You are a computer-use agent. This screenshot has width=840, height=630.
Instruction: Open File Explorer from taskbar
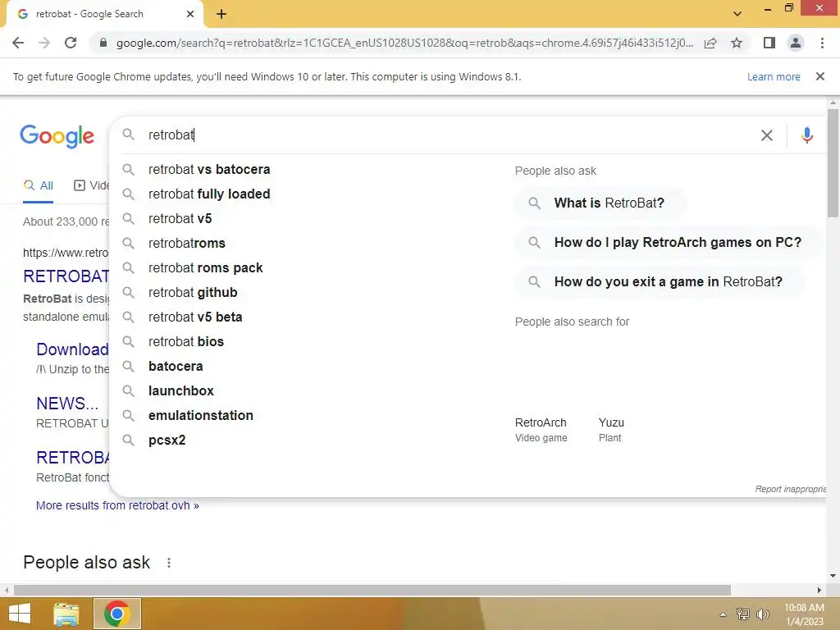[x=66, y=614]
